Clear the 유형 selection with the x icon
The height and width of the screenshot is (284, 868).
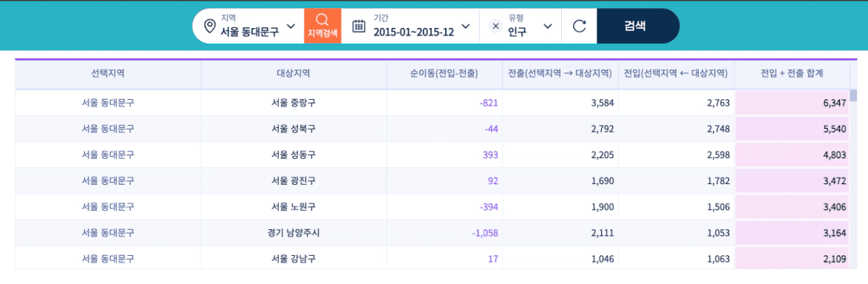[495, 26]
